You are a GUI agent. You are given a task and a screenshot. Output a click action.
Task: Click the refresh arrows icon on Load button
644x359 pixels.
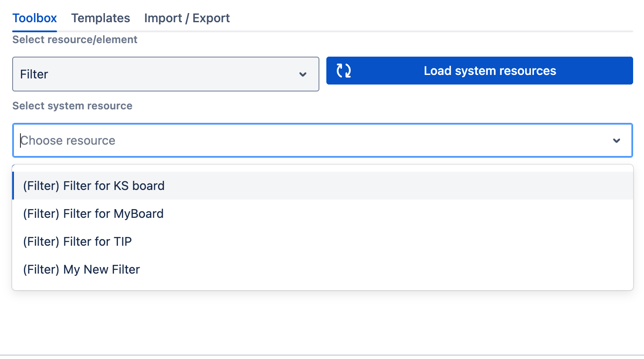pyautogui.click(x=344, y=71)
